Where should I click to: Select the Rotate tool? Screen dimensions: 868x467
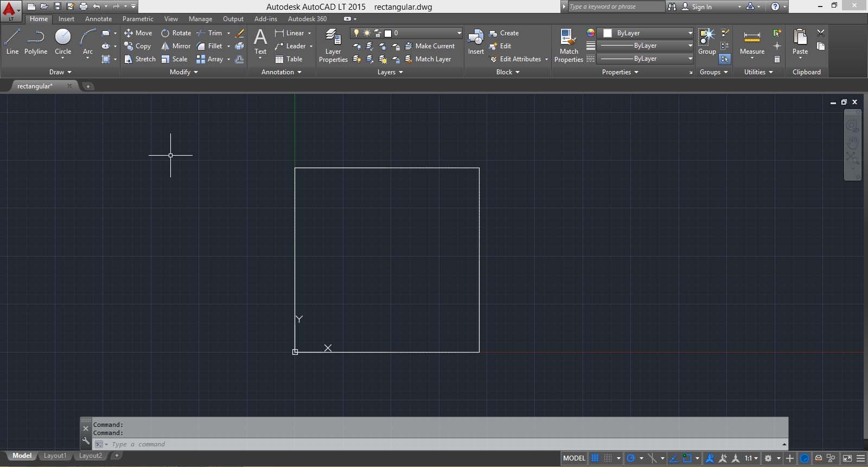click(x=176, y=33)
